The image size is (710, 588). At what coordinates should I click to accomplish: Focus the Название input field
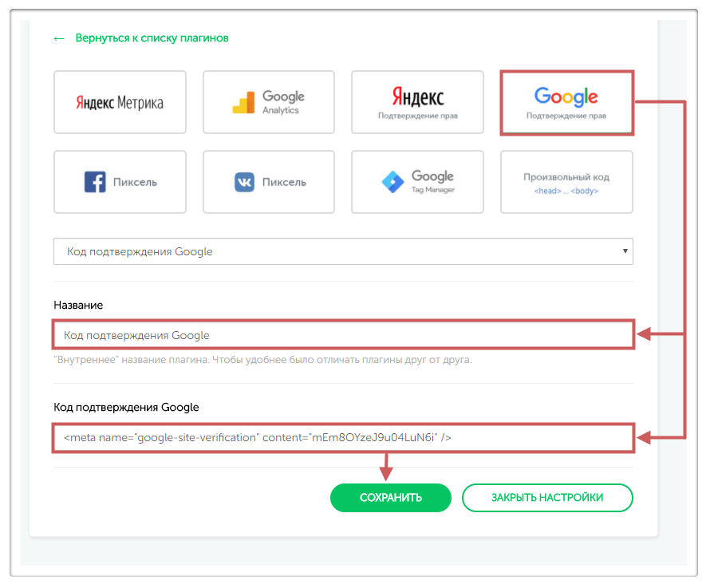(x=343, y=335)
